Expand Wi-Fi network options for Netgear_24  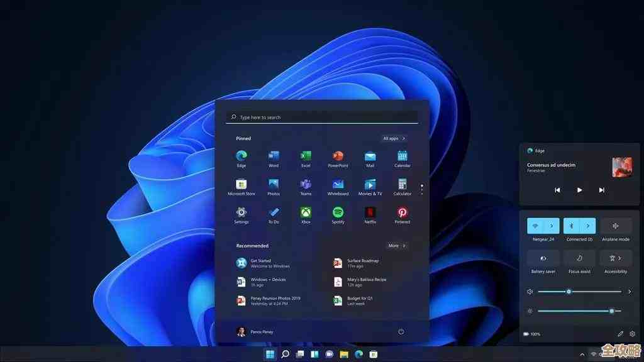coord(551,225)
